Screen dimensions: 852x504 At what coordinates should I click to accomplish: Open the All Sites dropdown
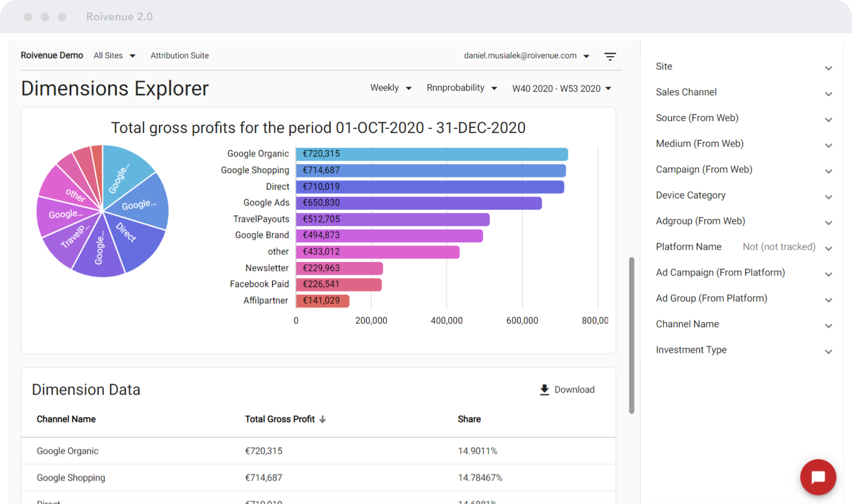point(115,56)
